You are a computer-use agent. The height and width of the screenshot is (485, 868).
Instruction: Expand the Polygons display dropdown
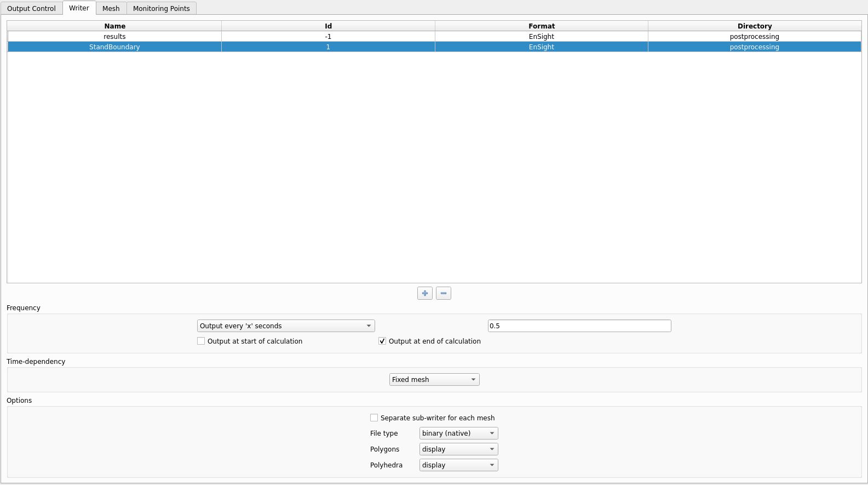coord(458,449)
